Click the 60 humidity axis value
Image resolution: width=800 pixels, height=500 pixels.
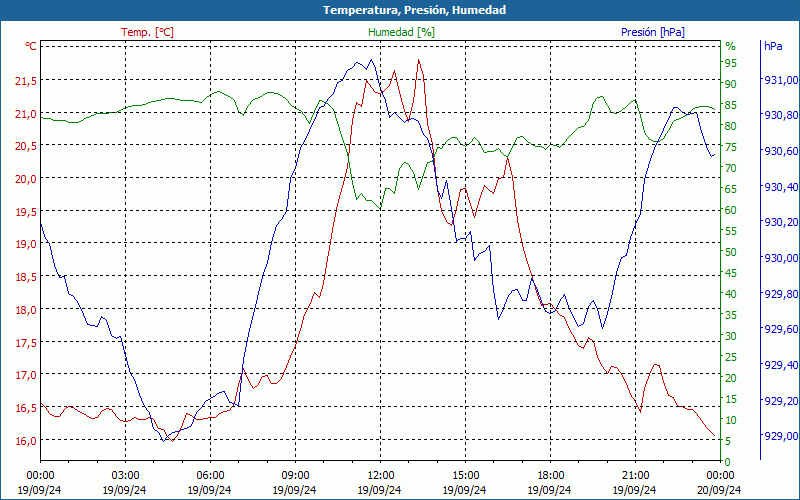731,210
